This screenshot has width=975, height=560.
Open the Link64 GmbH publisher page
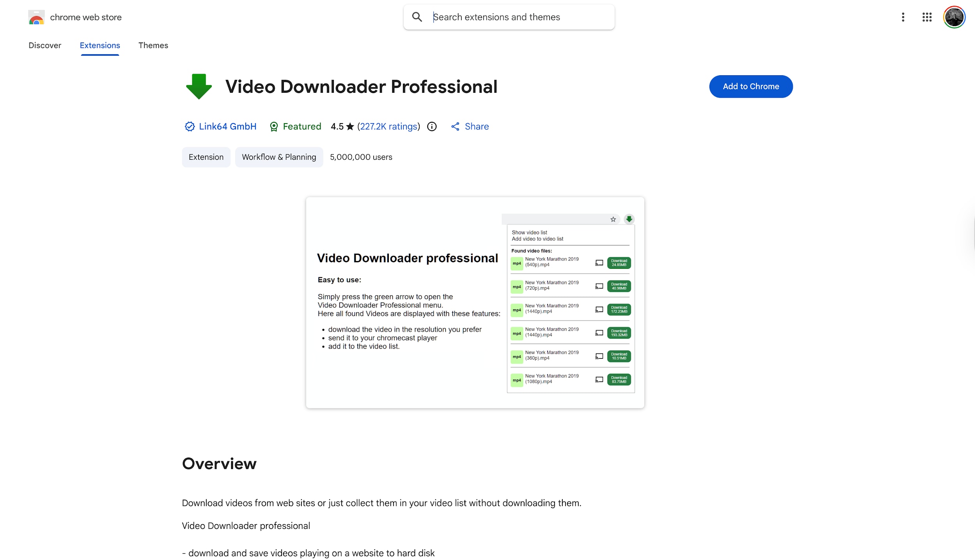tap(227, 126)
